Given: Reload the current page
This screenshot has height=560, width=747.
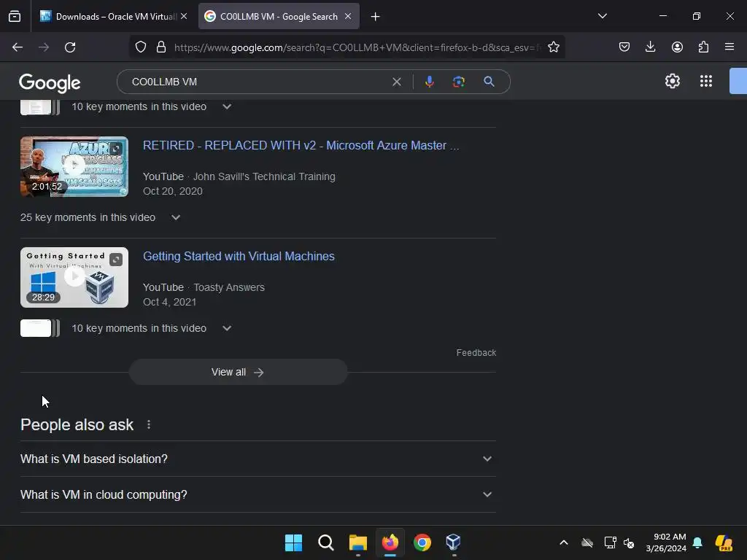Looking at the screenshot, I should pyautogui.click(x=70, y=47).
